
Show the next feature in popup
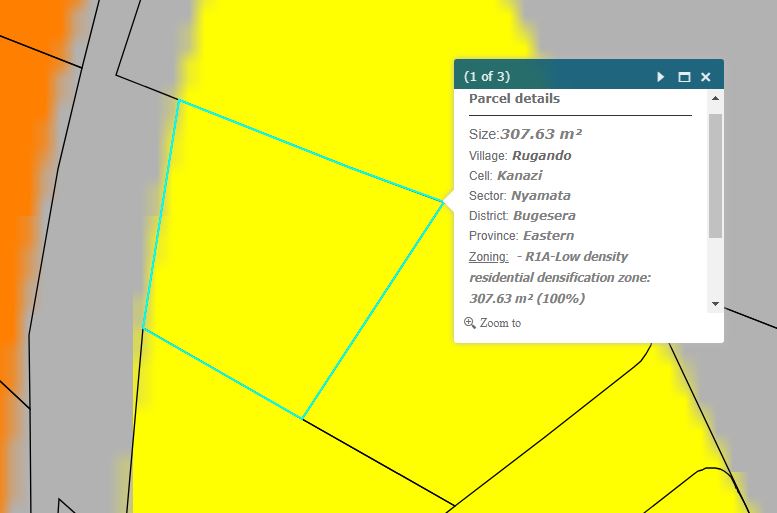coord(661,77)
